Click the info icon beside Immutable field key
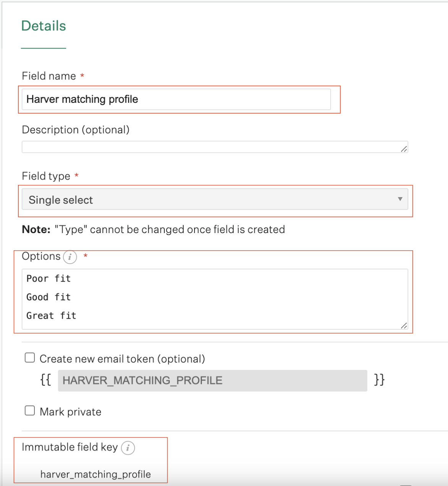The image size is (448, 486). [x=128, y=448]
